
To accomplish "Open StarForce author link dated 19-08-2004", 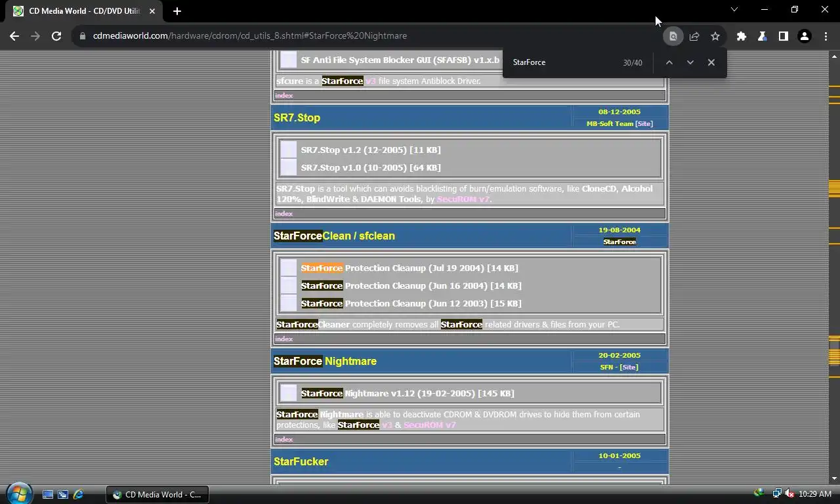I will [x=619, y=241].
